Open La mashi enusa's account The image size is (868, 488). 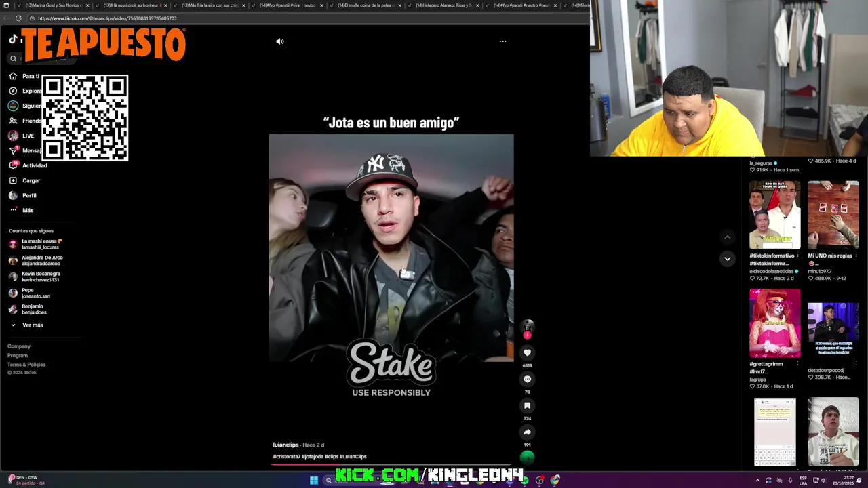[36, 244]
